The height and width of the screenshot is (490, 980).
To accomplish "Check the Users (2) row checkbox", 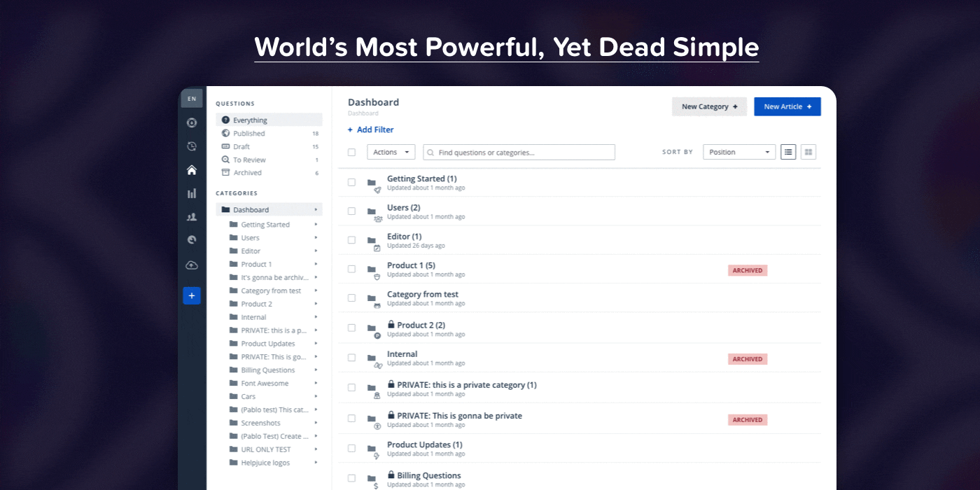I will pyautogui.click(x=351, y=211).
